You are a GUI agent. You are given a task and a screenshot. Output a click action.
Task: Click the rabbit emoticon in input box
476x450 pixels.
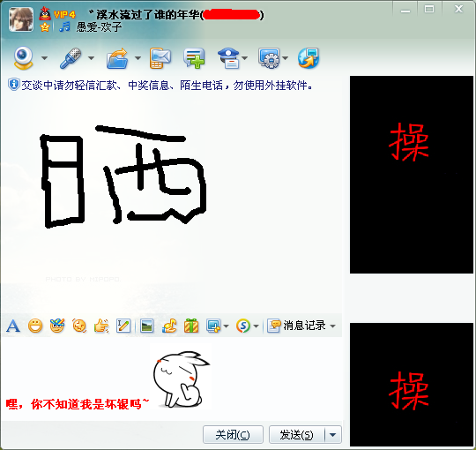pyautogui.click(x=181, y=379)
